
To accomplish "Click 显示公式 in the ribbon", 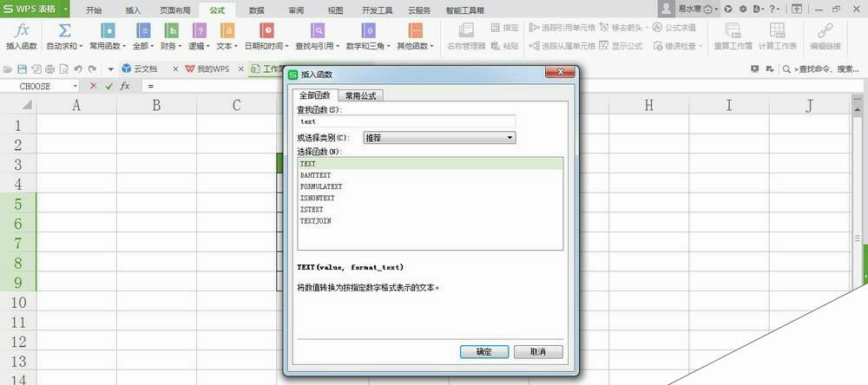I will pos(621,46).
